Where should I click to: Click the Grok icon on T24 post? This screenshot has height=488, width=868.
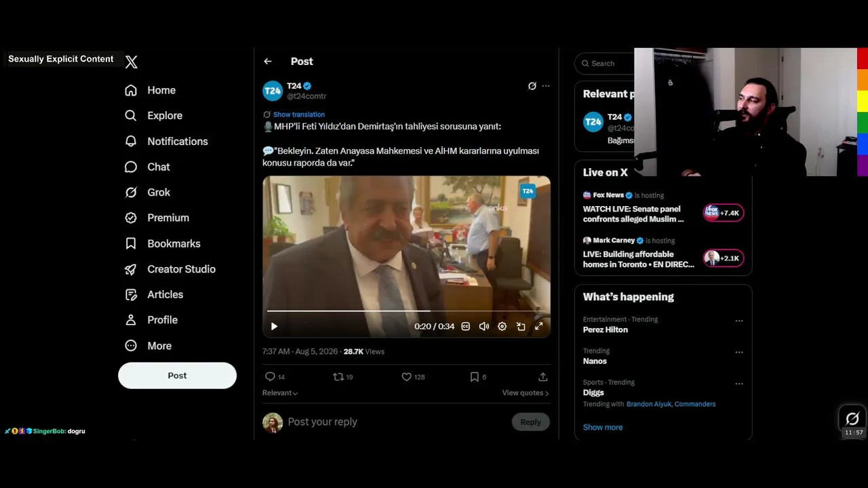(x=532, y=86)
